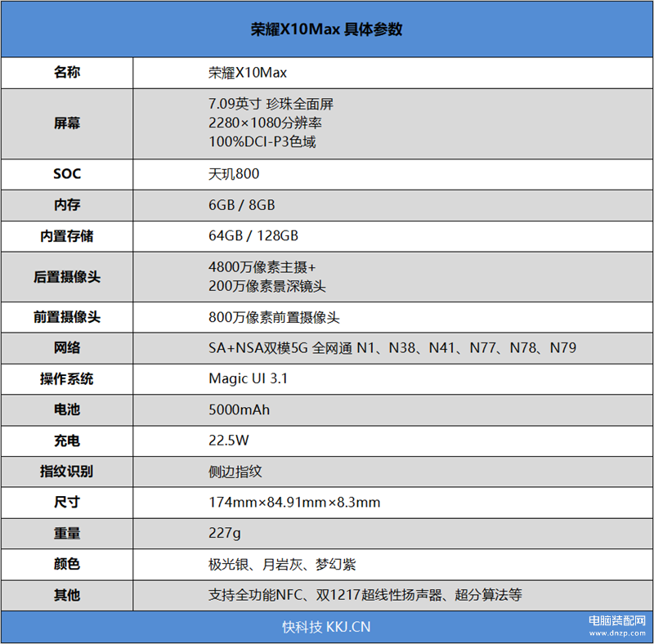Click the storage value 64GB / 128GB
The width and height of the screenshot is (654, 644).
[x=253, y=235]
